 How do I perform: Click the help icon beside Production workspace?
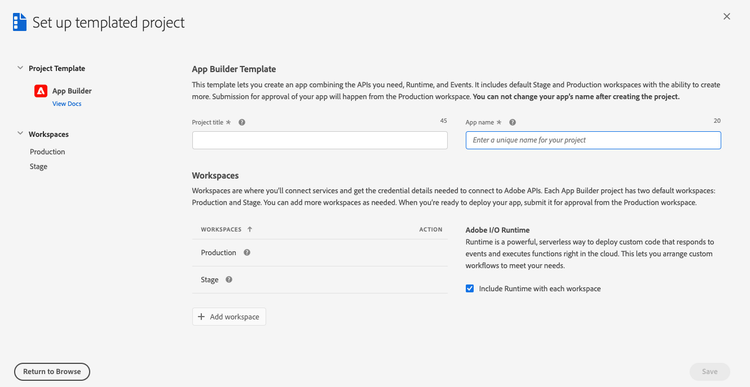pos(247,253)
